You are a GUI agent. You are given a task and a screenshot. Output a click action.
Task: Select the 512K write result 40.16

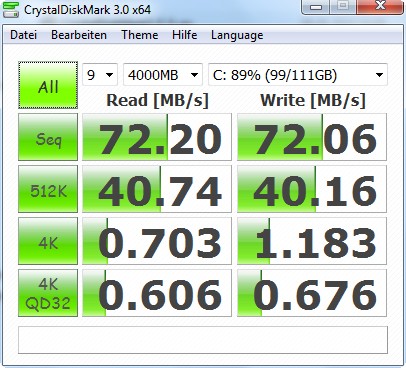coord(312,189)
